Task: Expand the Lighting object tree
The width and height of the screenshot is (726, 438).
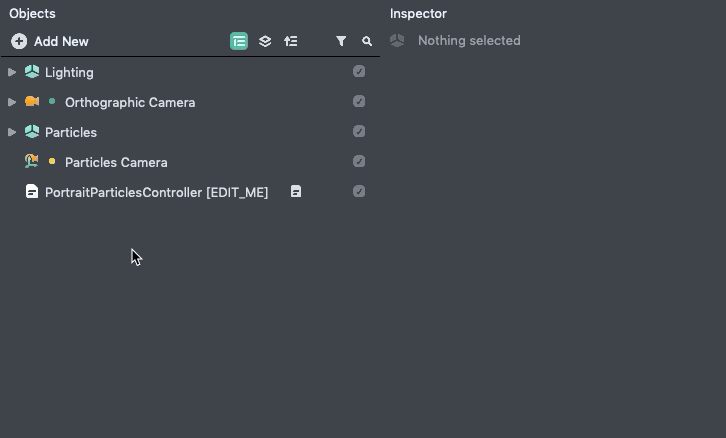Action: (12, 72)
